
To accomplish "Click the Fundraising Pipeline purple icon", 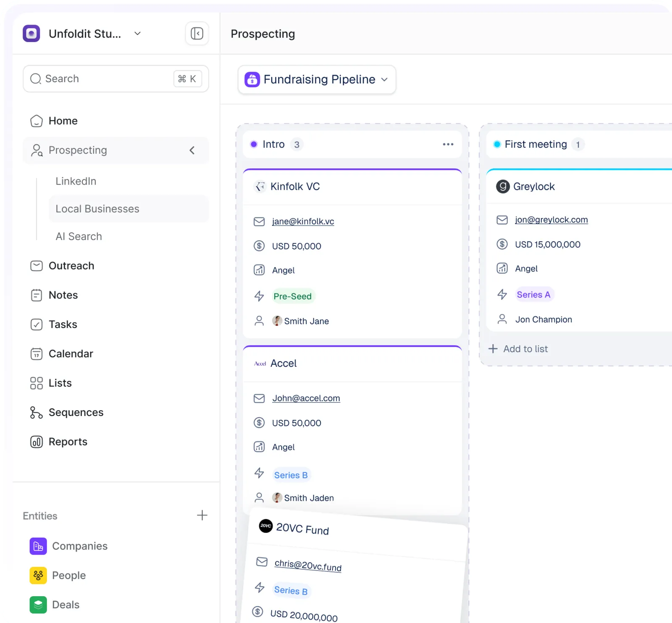I will (x=252, y=79).
